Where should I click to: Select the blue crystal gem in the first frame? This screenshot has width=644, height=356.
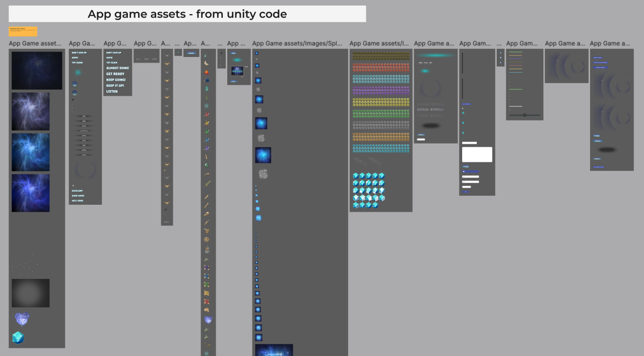pos(18,337)
